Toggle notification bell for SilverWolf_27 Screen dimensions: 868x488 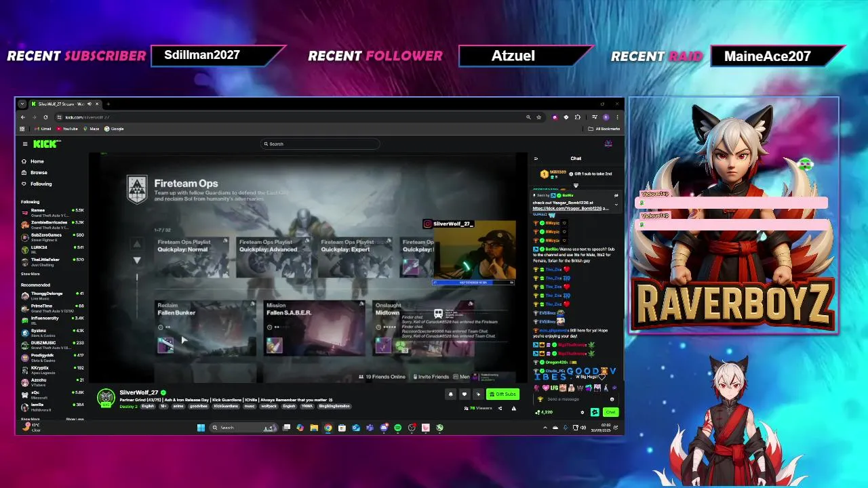pos(450,394)
